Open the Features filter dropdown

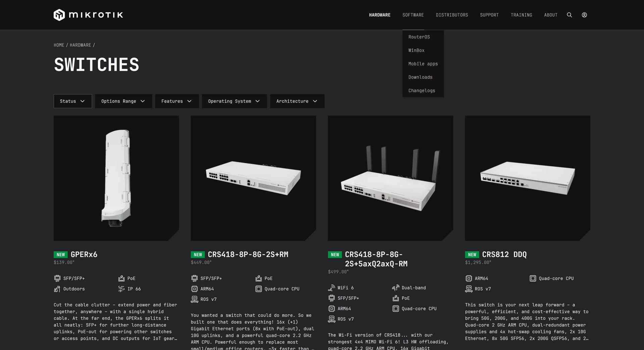(177, 101)
